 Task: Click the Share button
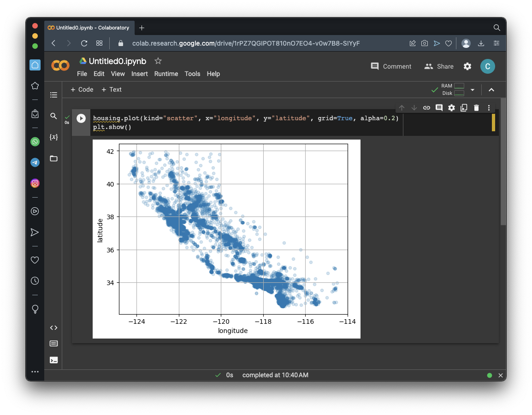click(439, 66)
